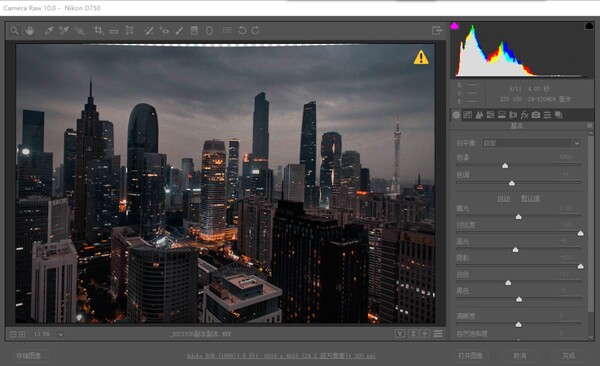Click the Blacks slider handle
The height and width of the screenshot is (366, 600).
point(519,299)
